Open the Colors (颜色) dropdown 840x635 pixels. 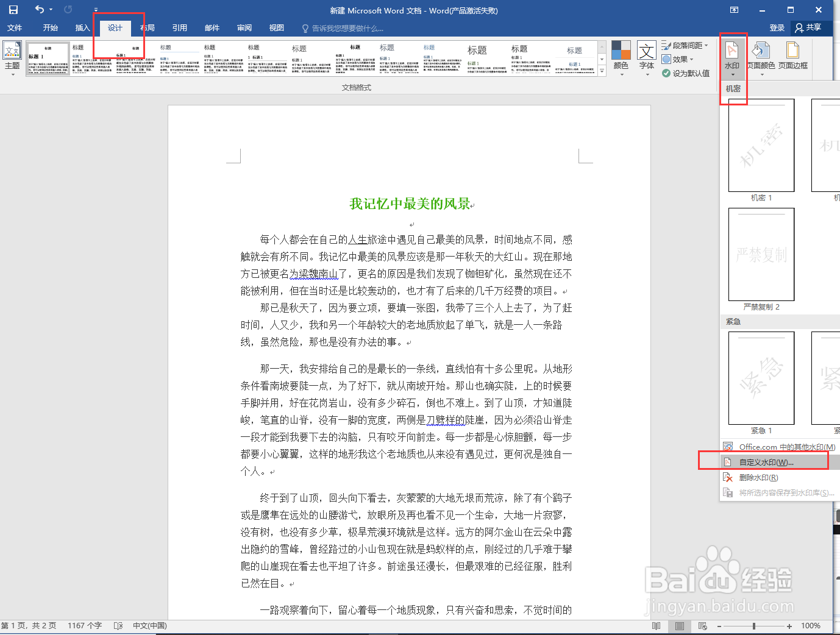pos(621,58)
